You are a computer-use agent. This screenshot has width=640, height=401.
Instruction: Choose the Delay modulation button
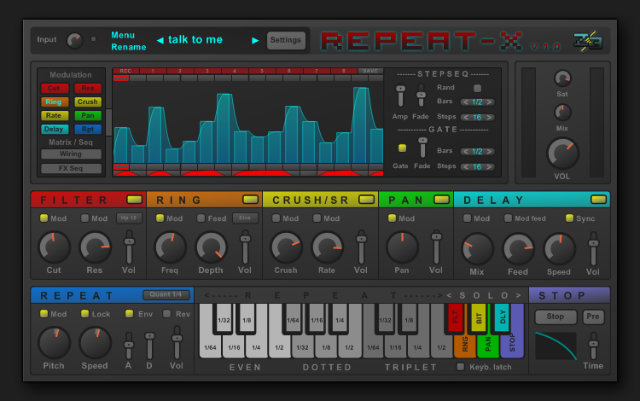tap(54, 129)
